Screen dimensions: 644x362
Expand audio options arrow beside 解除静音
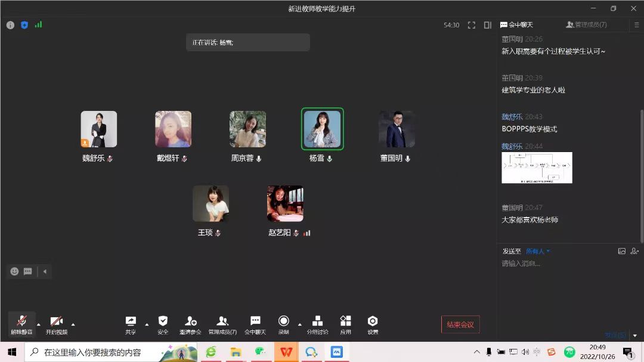[x=39, y=324]
